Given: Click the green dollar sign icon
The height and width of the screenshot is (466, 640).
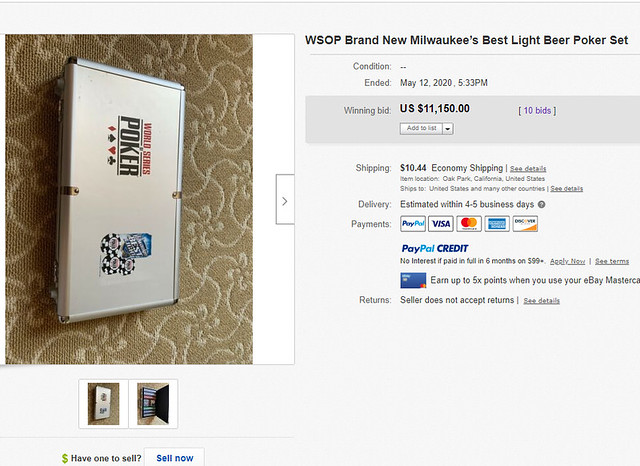Looking at the screenshot, I should click(65, 458).
